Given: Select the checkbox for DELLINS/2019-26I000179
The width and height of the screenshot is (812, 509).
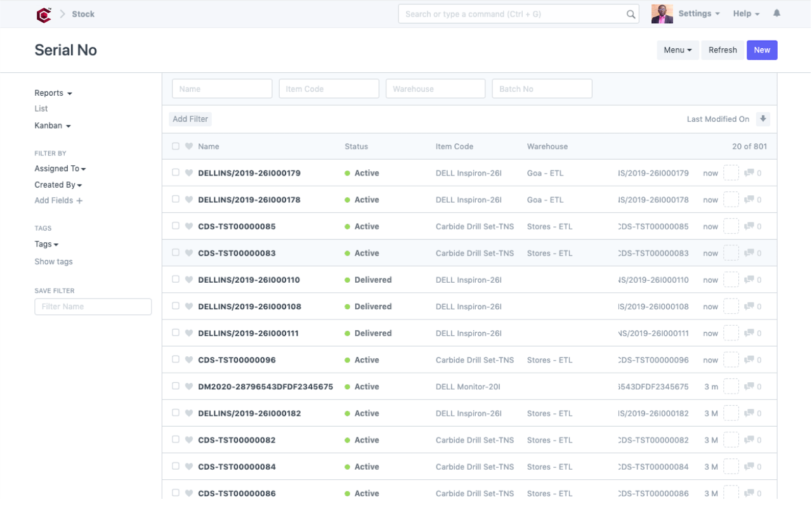Looking at the screenshot, I should (x=176, y=172).
